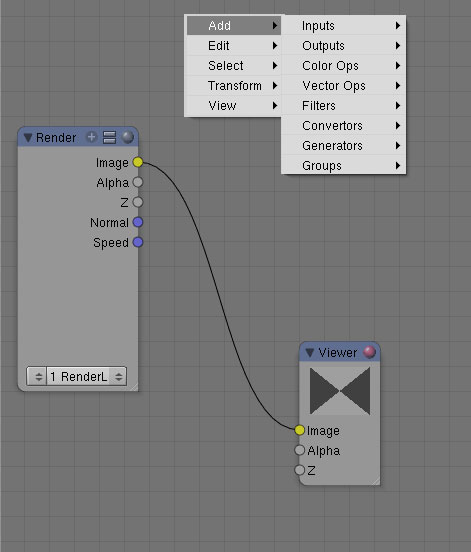
Task: Choose Generators node category
Action: coord(344,146)
